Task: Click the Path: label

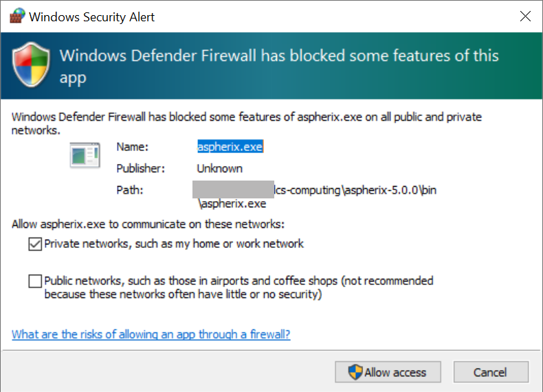Action: click(x=130, y=190)
